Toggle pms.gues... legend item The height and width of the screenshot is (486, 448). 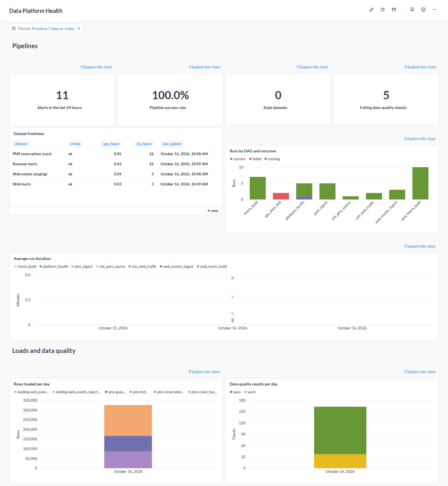click(x=116, y=392)
